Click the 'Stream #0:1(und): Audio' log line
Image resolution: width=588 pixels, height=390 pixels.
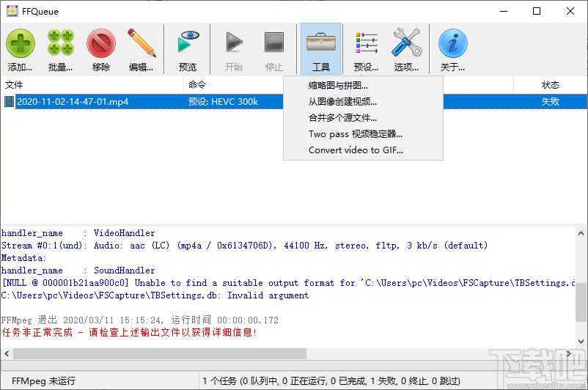click(244, 246)
